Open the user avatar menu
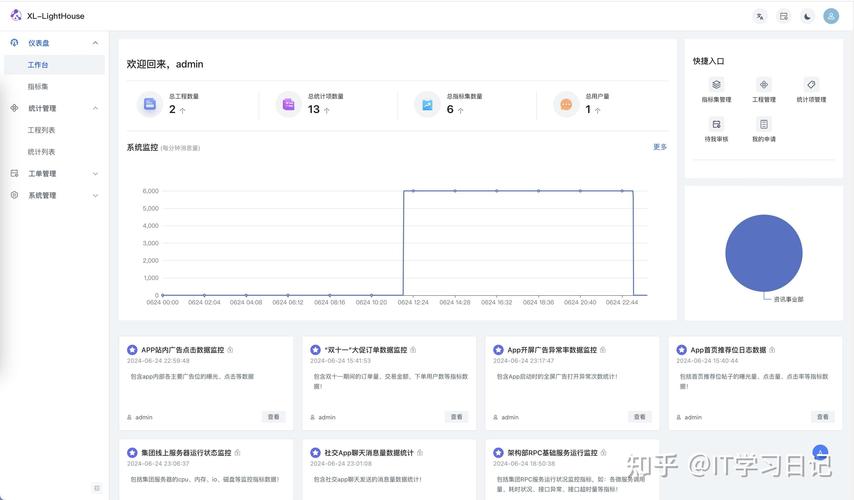 pyautogui.click(x=831, y=16)
